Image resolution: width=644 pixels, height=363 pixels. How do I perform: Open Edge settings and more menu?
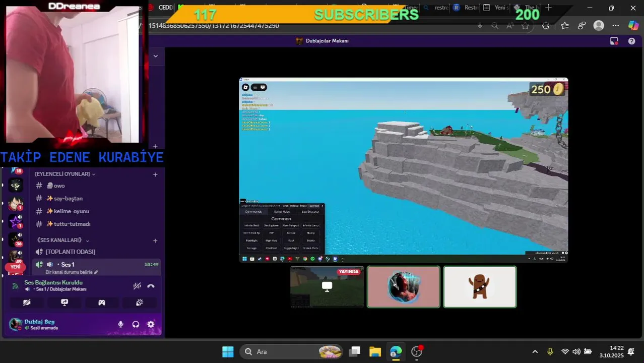pos(616,25)
